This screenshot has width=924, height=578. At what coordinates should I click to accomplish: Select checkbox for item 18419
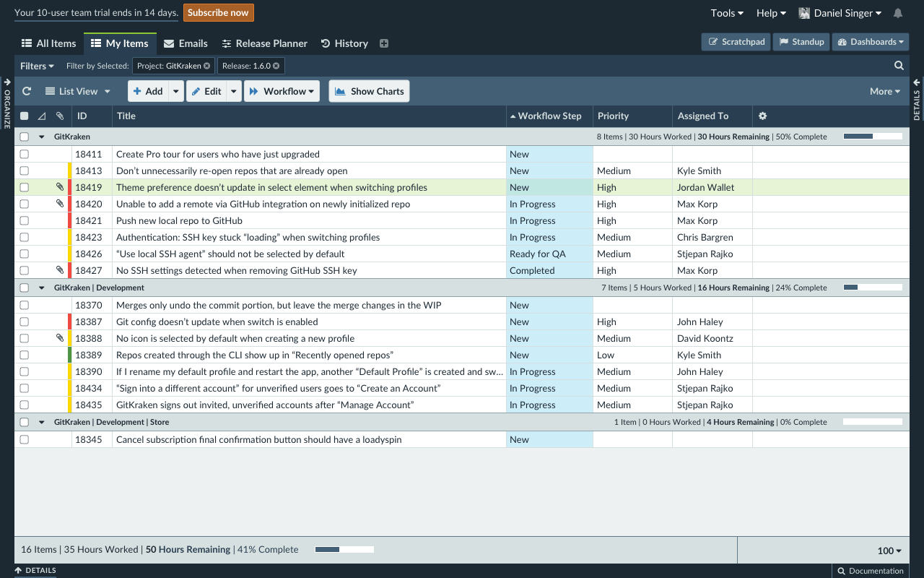pyautogui.click(x=25, y=187)
